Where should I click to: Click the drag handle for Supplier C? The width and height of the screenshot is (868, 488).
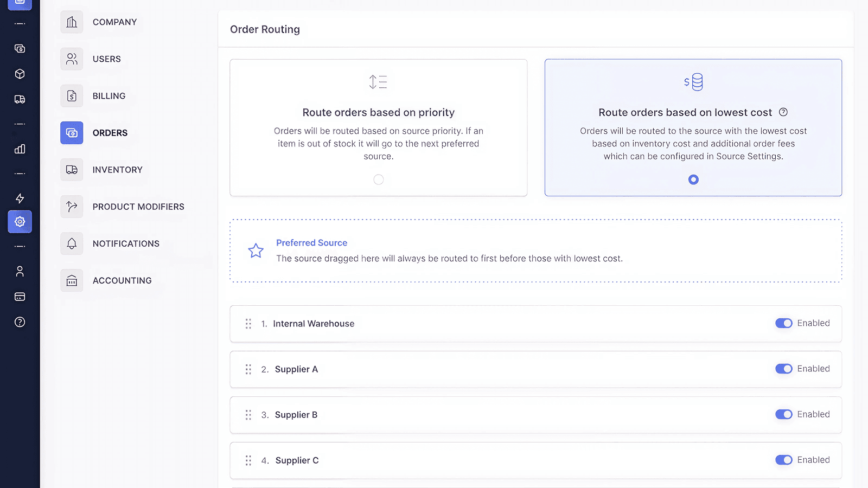[248, 460]
